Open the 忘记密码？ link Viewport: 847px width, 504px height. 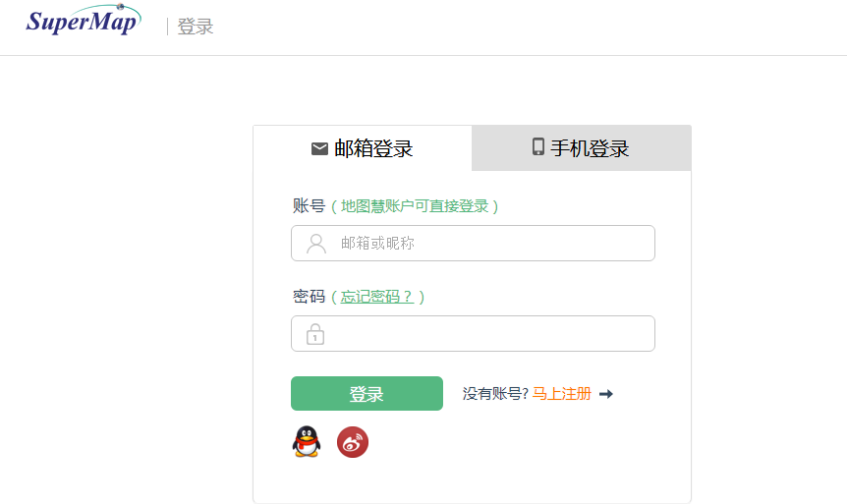tap(377, 297)
